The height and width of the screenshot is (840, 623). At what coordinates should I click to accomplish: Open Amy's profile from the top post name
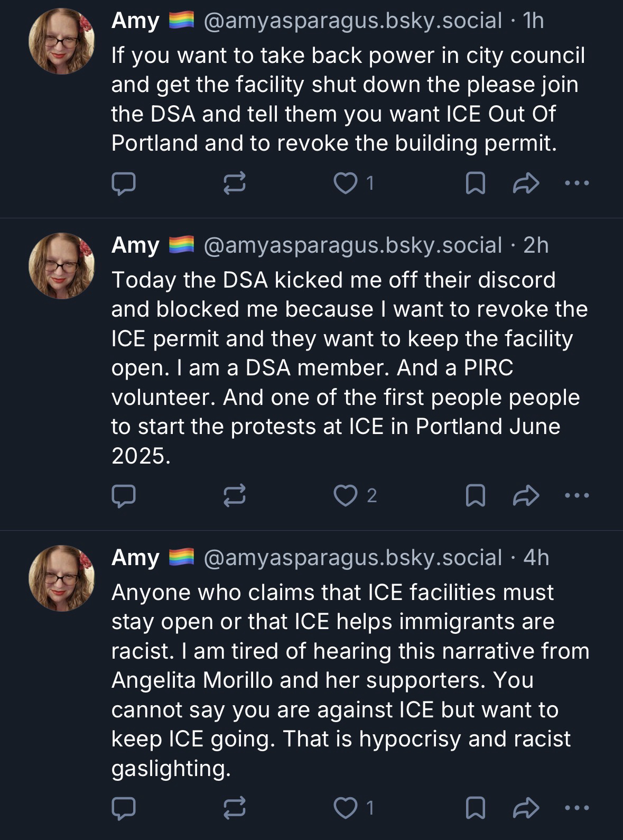tap(135, 21)
